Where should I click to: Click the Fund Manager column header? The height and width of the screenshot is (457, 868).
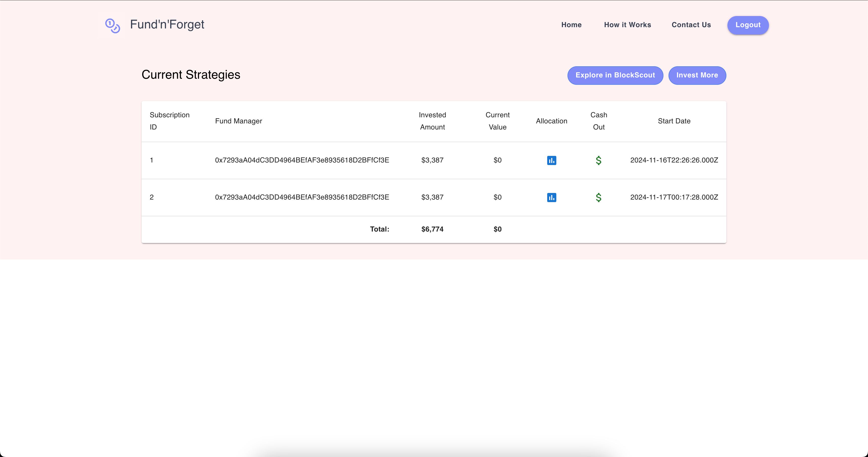tap(239, 121)
